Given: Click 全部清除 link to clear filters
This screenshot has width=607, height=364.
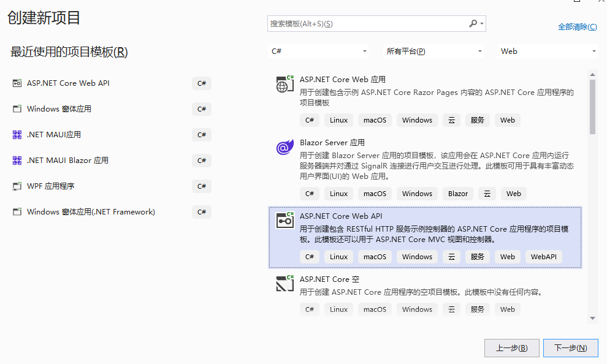Looking at the screenshot, I should [x=577, y=27].
